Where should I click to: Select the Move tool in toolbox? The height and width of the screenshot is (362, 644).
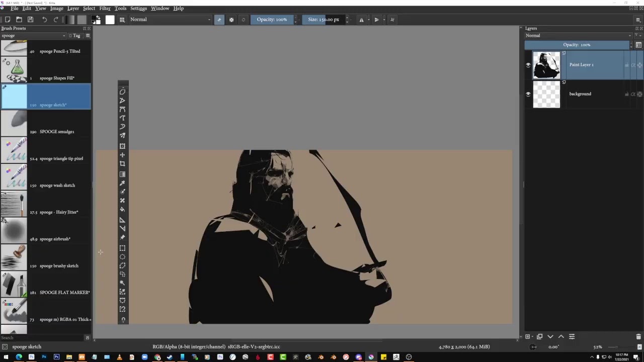click(122, 155)
